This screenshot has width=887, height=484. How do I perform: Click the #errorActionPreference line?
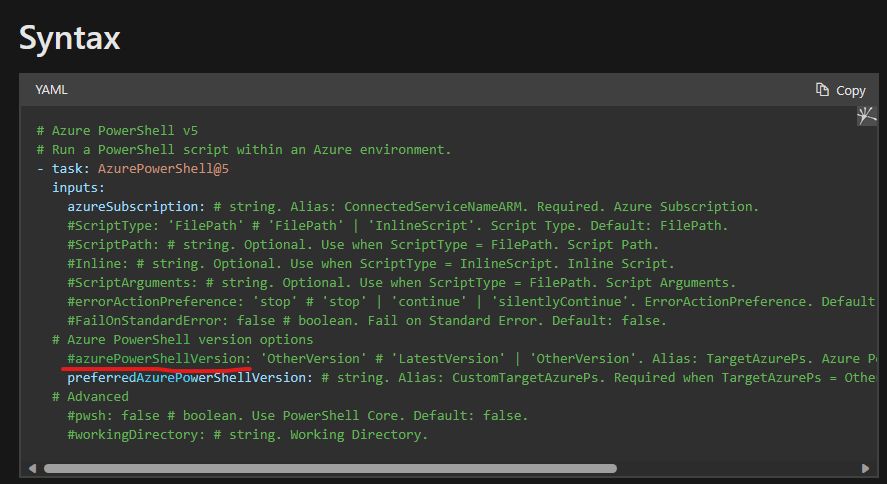click(x=471, y=301)
